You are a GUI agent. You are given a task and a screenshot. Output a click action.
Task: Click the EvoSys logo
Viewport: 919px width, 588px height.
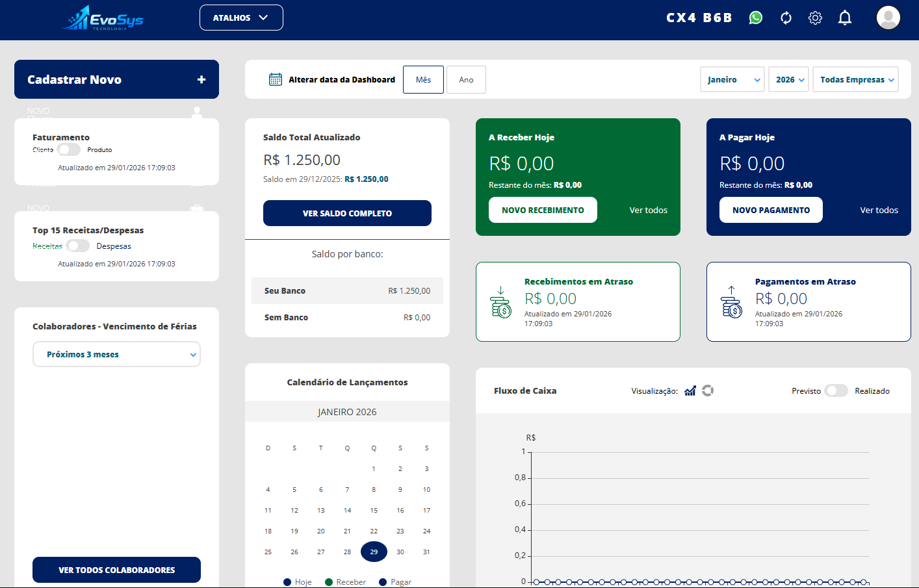(101, 19)
